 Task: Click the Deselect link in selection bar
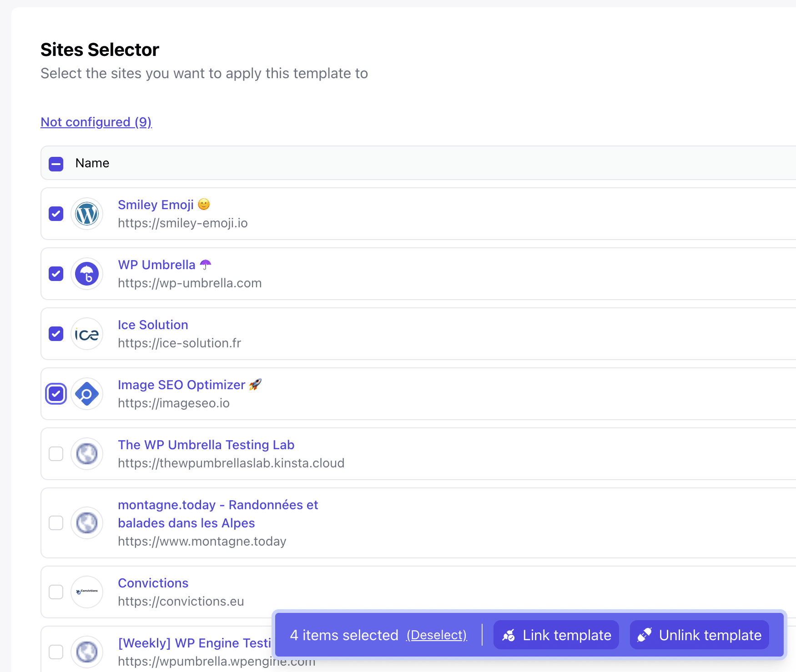tap(437, 635)
